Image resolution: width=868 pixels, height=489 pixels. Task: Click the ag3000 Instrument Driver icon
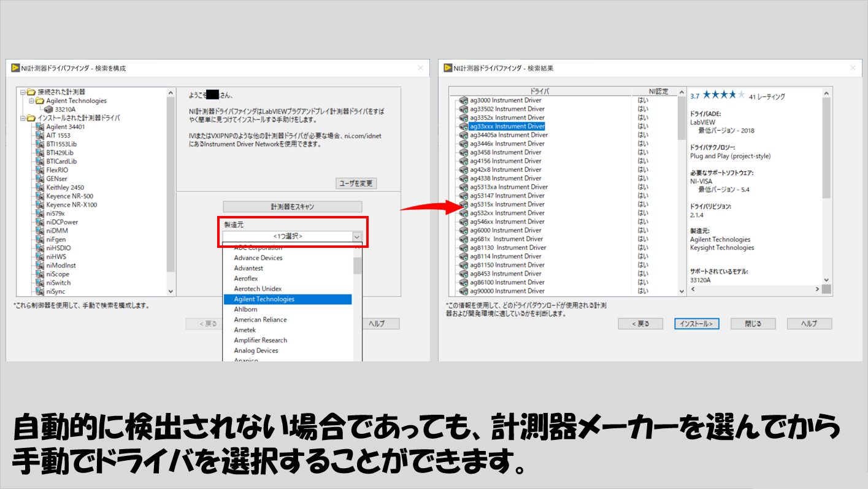[464, 101]
